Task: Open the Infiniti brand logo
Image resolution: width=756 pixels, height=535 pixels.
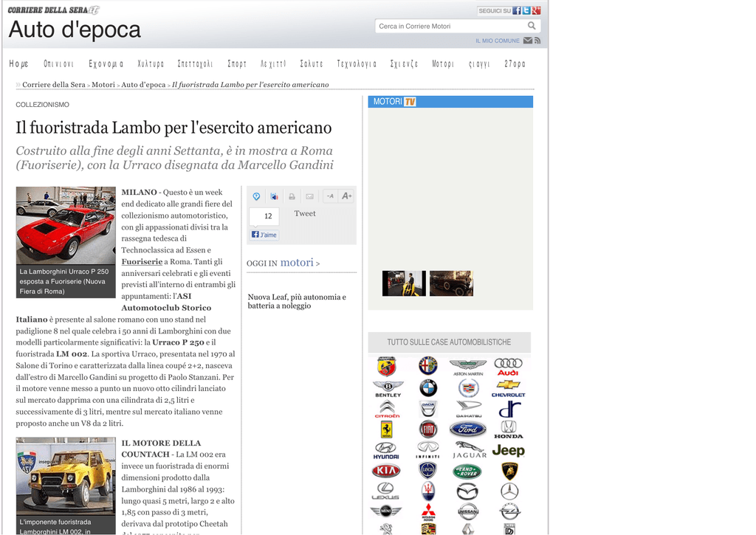Action: [x=427, y=449]
